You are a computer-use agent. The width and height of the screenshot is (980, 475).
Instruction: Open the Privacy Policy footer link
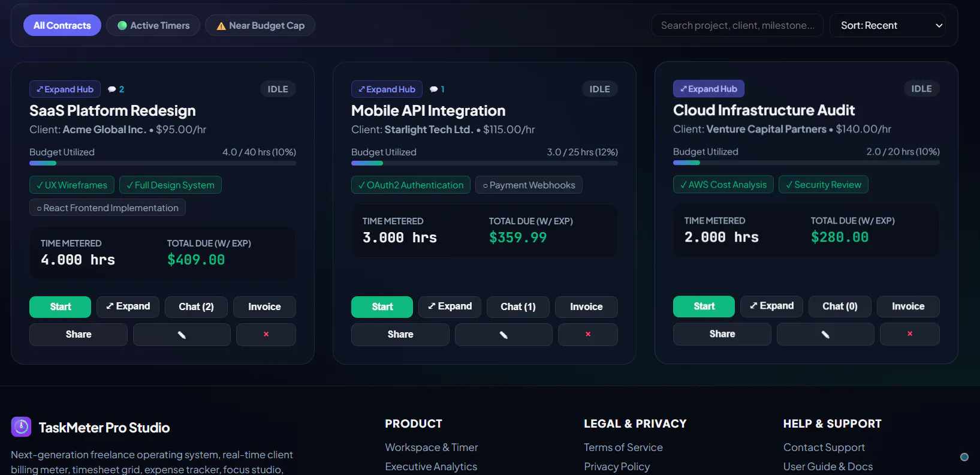[617, 467]
